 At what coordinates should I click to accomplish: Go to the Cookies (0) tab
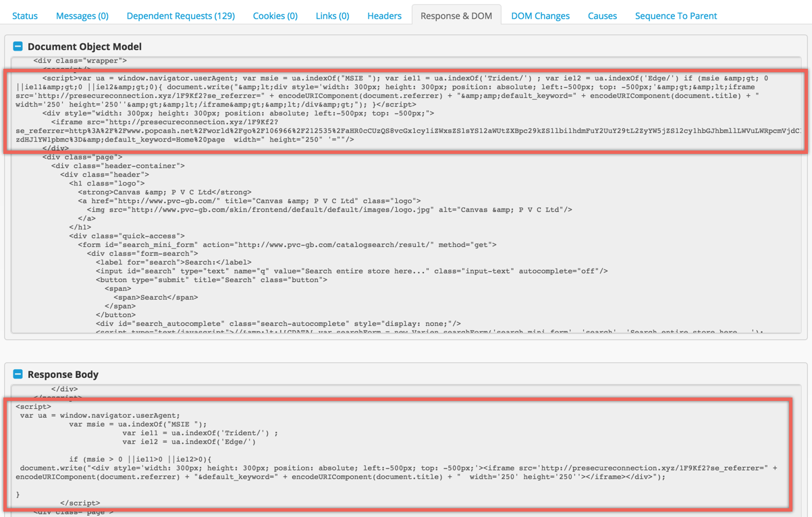(275, 16)
